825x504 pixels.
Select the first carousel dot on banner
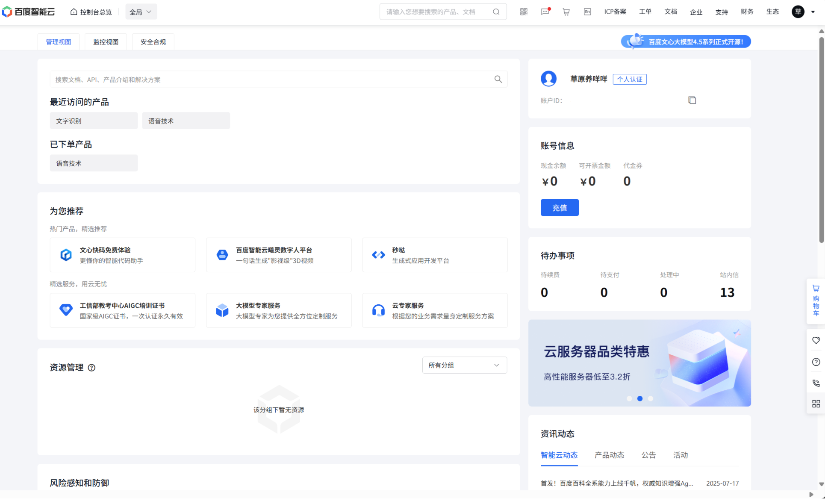pyautogui.click(x=629, y=398)
